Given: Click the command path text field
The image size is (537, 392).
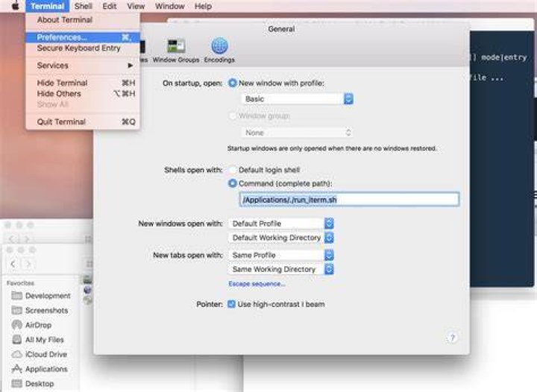Looking at the screenshot, I should click(349, 200).
